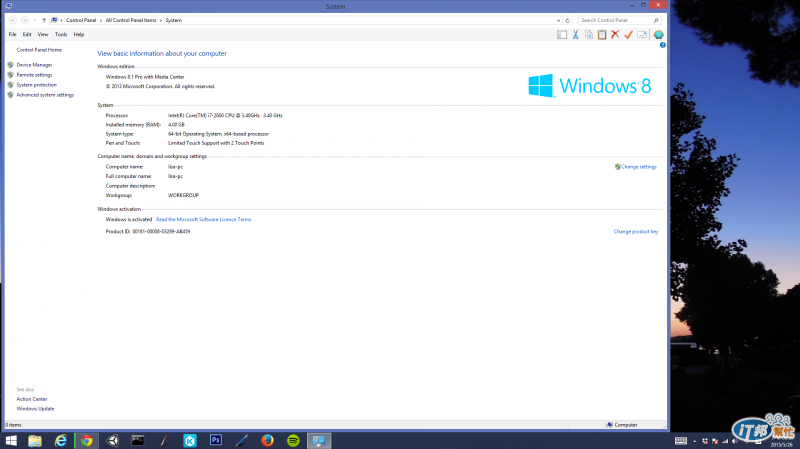This screenshot has width=800, height=449.
Task: Click the search magnifier icon
Action: (x=656, y=20)
